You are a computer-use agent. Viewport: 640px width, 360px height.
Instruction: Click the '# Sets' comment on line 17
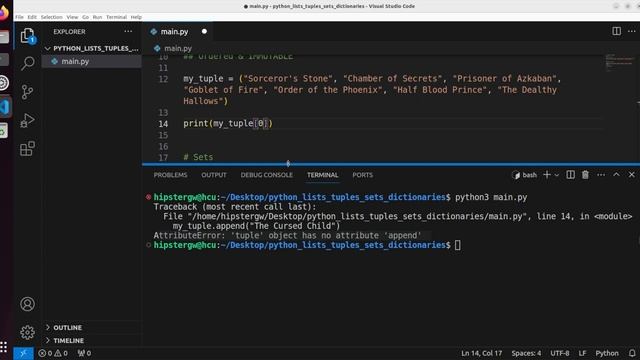[198, 157]
